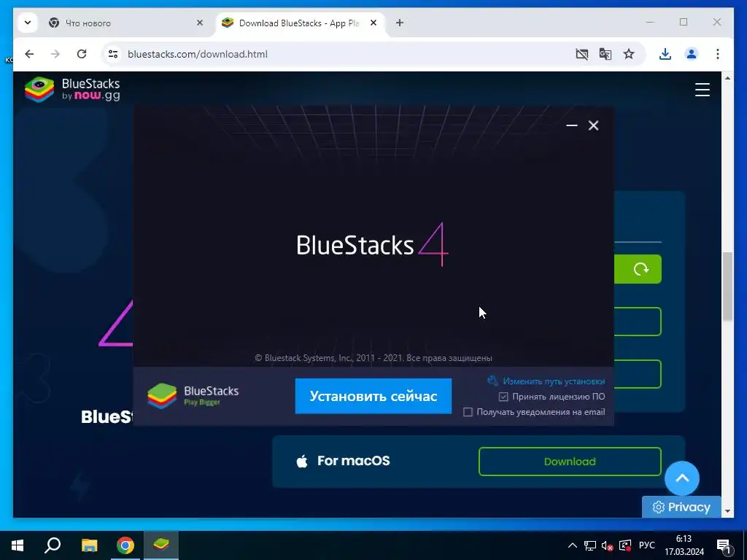Minimize the BlueStacks installer window
The height and width of the screenshot is (560, 747).
tap(572, 125)
